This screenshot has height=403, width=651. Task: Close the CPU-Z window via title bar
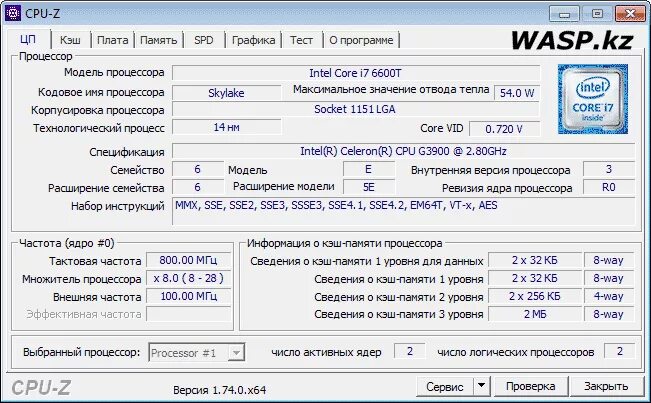[630, 14]
